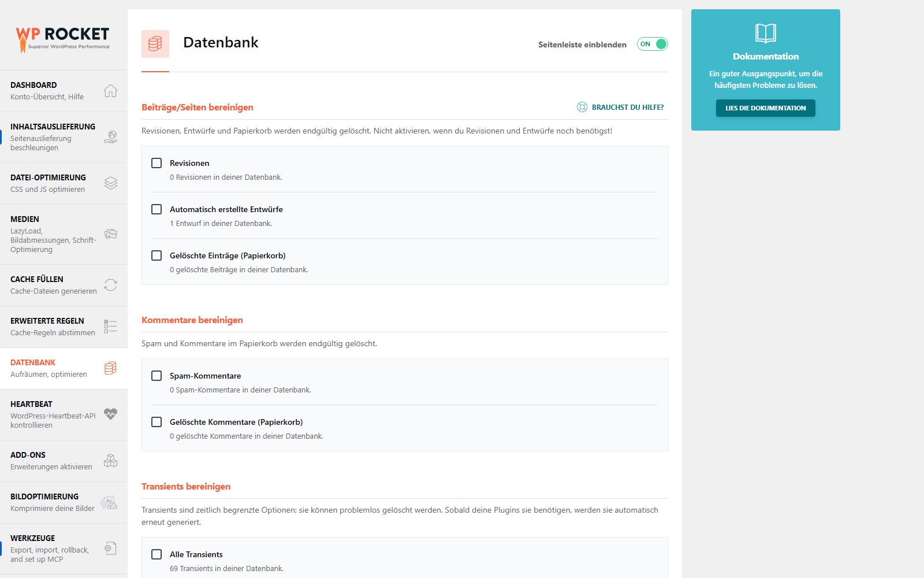Check the Spam-Kommentare checkbox
Screen dimensions: 924x578
tap(157, 376)
